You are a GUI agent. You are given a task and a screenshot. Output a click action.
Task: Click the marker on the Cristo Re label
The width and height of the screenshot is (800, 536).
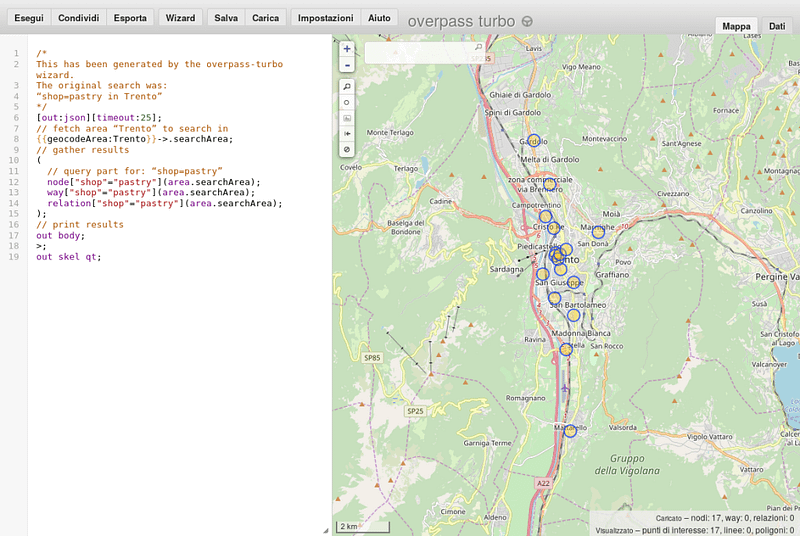click(x=554, y=227)
